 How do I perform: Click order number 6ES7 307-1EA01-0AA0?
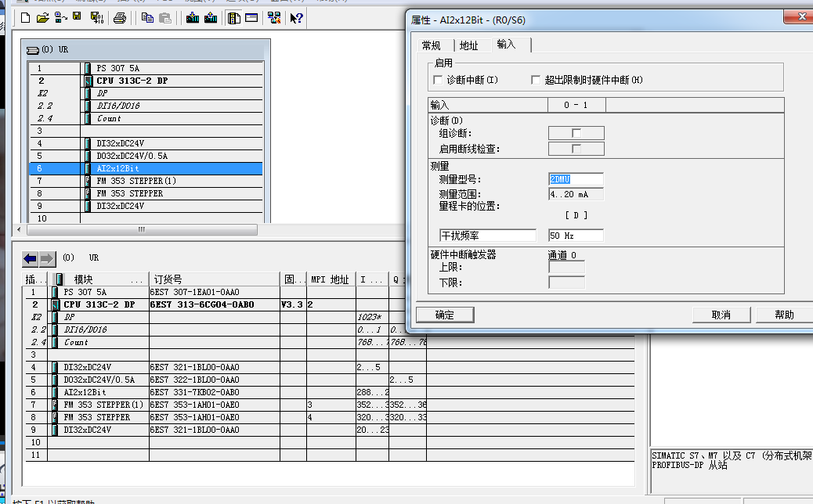(x=194, y=292)
